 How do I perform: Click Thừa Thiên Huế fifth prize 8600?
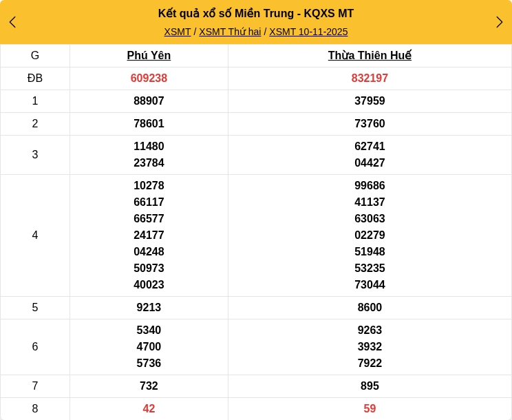pyautogui.click(x=370, y=308)
